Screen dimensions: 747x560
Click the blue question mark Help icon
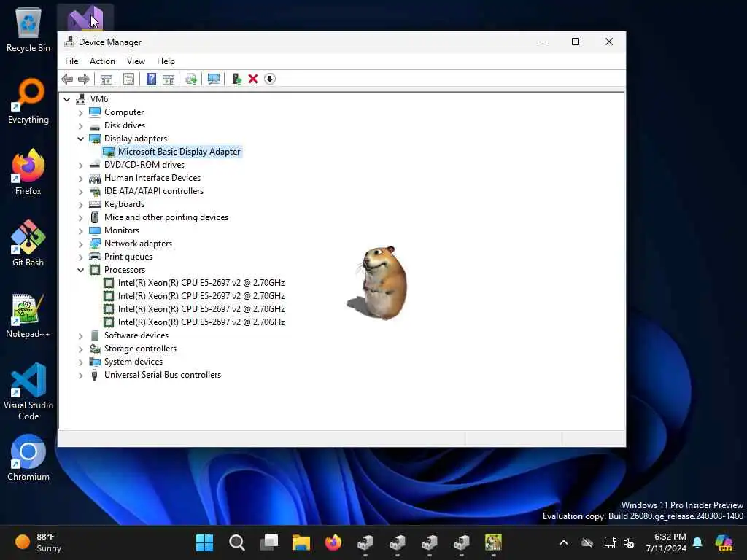click(151, 79)
